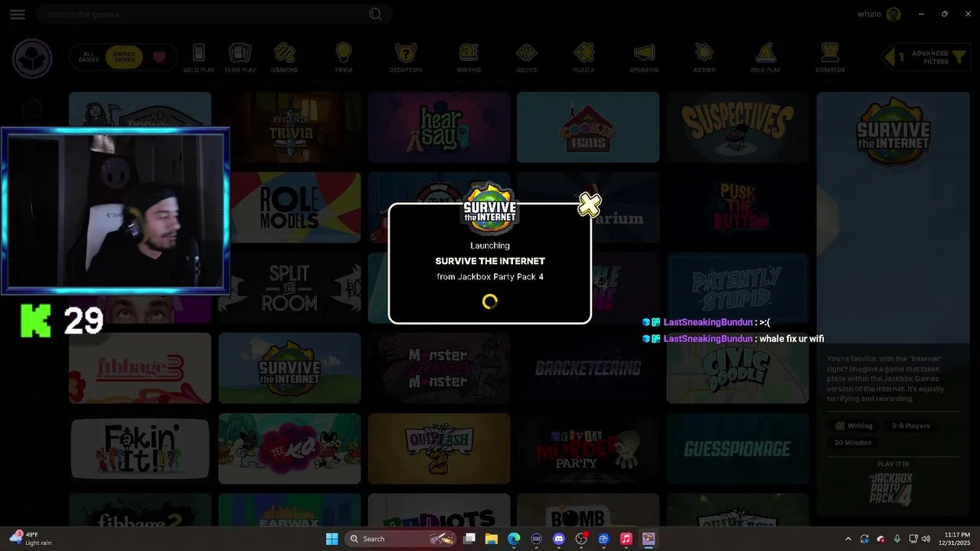
Task: Click the Jackbox box logo
Action: tap(32, 59)
